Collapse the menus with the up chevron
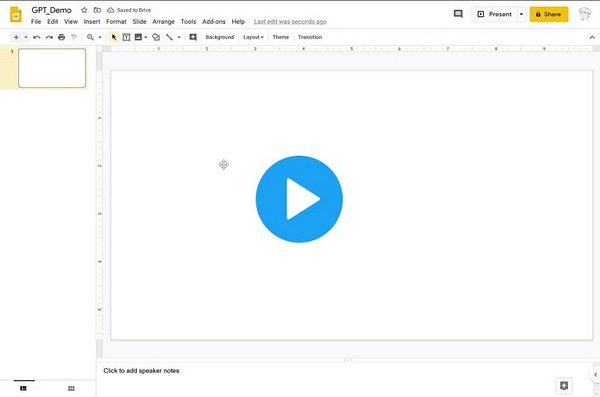Image resolution: width=600 pixels, height=397 pixels. pos(592,37)
